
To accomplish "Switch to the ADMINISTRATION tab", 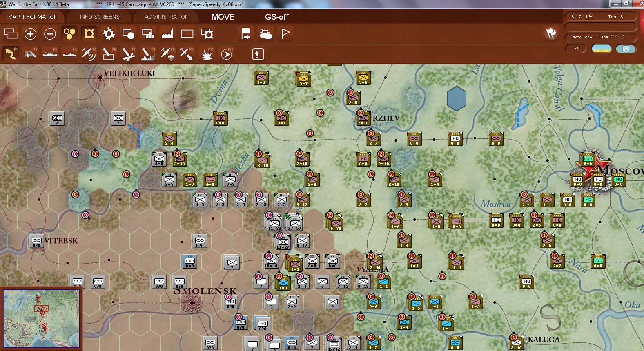I will click(167, 17).
